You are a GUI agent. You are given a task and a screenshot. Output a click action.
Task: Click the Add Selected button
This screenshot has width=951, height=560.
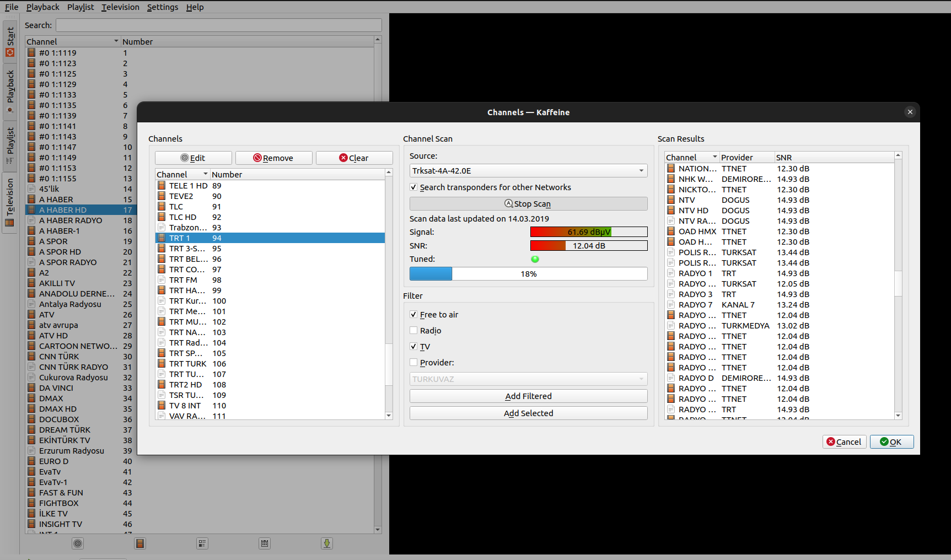(x=528, y=413)
